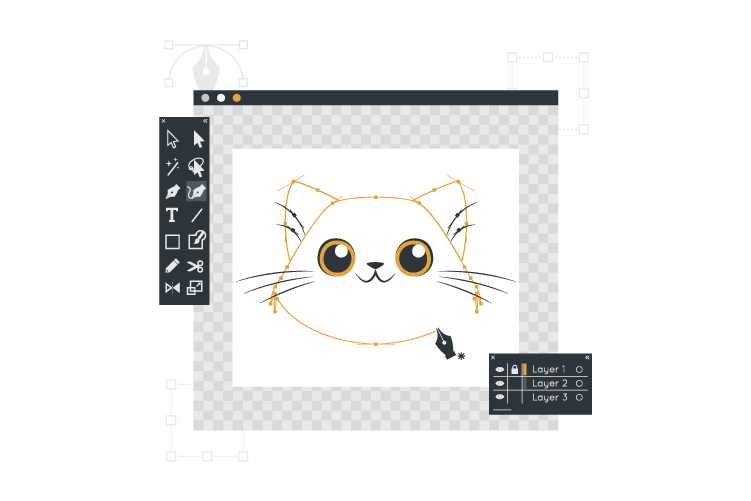The width and height of the screenshot is (751, 501).
Task: Click the anchor point at right ear tip
Action: pyautogui.click(x=458, y=182)
